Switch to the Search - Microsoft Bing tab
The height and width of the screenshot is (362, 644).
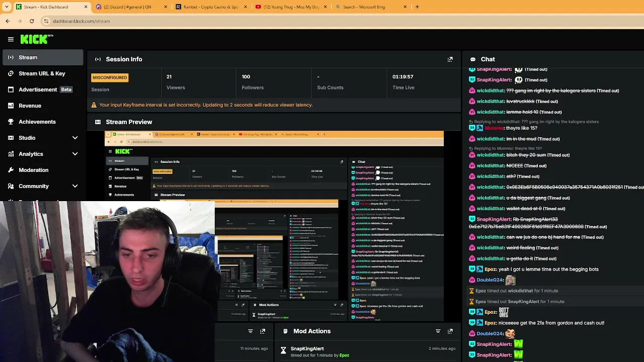click(371, 7)
